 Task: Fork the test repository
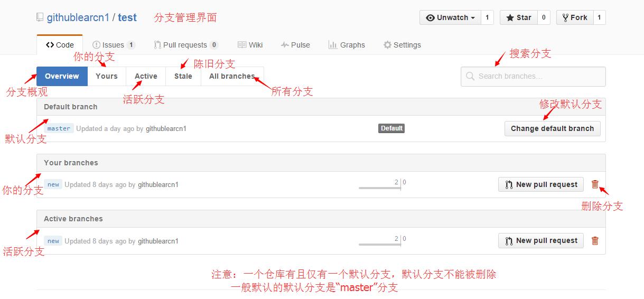[x=575, y=17]
